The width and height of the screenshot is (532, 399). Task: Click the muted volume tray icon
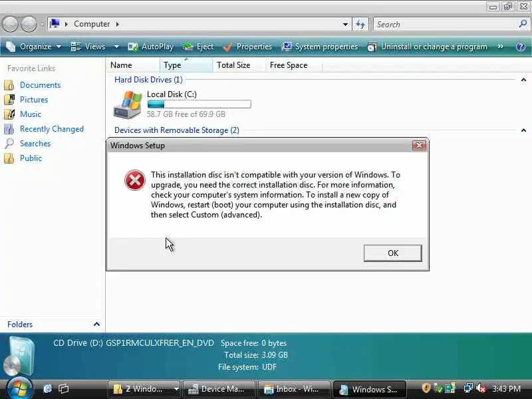[x=481, y=388]
